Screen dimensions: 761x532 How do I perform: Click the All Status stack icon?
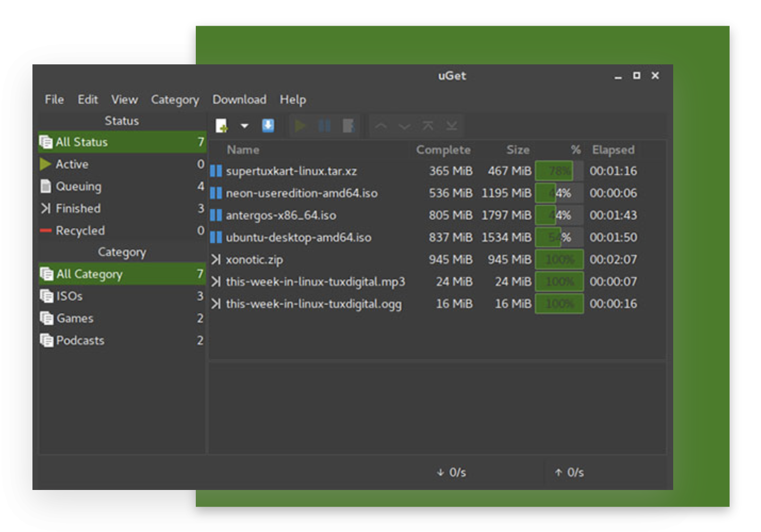46,142
